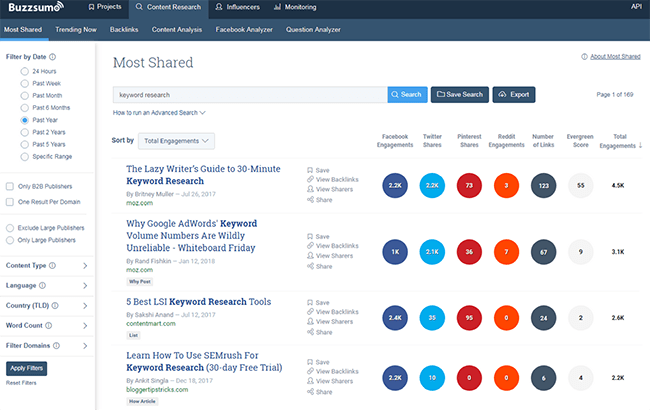Select the Specific Range date filter
Image resolution: width=650 pixels, height=410 pixels.
click(24, 157)
